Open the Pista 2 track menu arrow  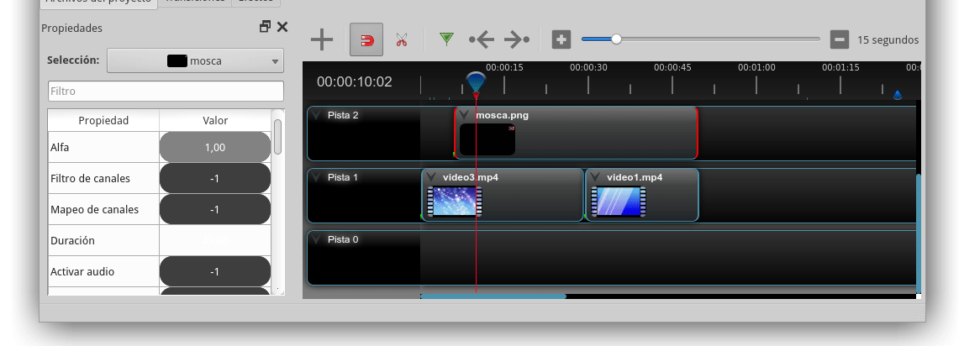(316, 115)
